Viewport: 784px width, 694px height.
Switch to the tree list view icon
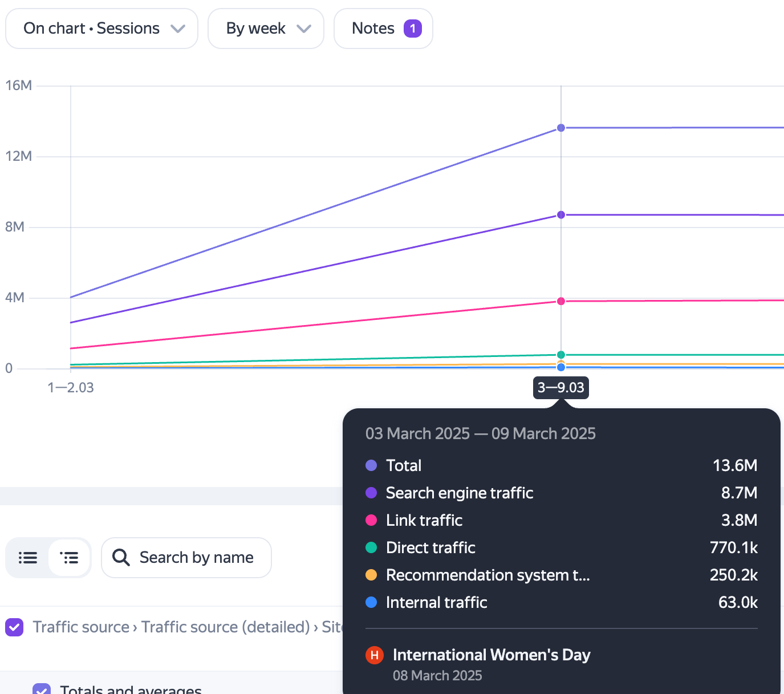point(69,558)
